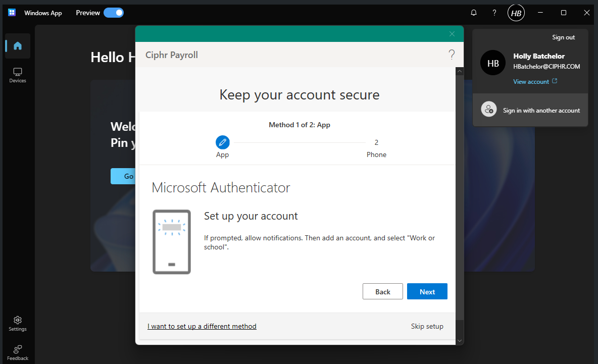Image resolution: width=598 pixels, height=364 pixels.
Task: Click the Phone step number 2
Action: click(x=376, y=142)
